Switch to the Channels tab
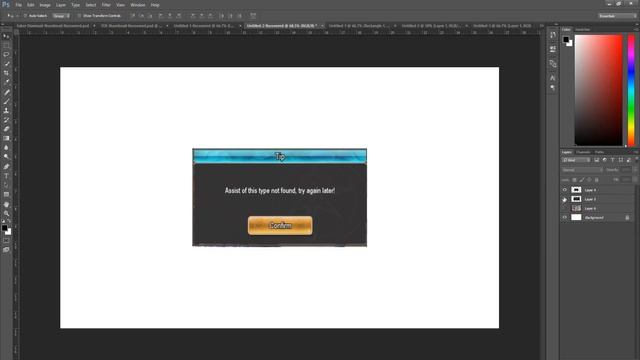The height and width of the screenshot is (360, 640). click(583, 152)
